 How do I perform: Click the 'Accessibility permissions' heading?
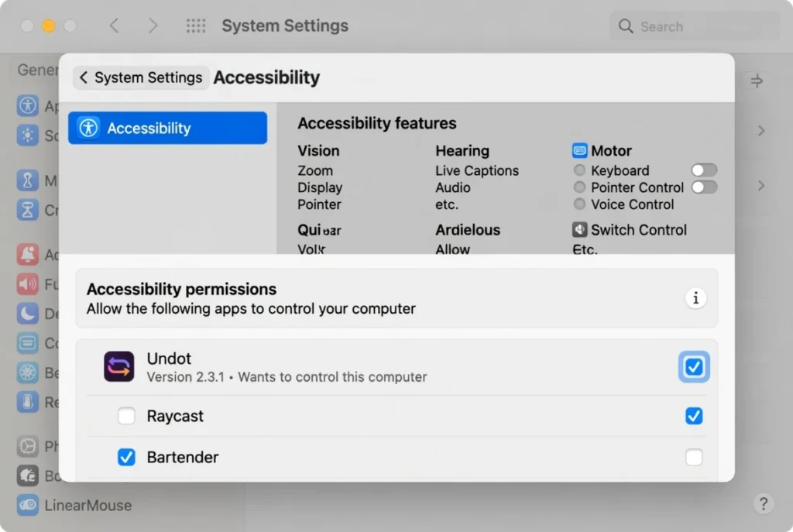pos(181,289)
